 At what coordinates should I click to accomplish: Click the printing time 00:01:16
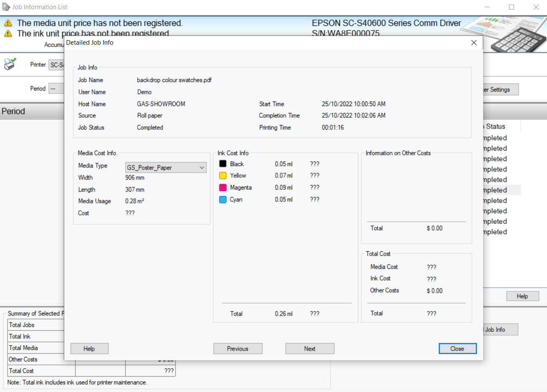pyautogui.click(x=333, y=128)
